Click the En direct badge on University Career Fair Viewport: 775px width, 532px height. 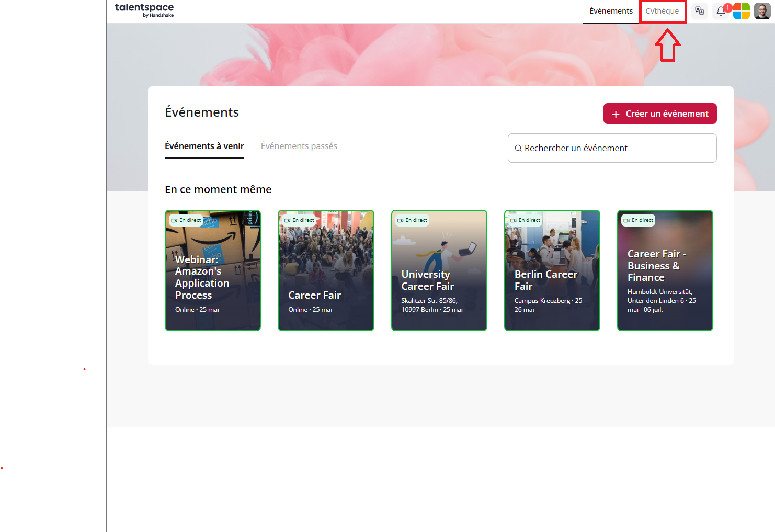point(412,220)
